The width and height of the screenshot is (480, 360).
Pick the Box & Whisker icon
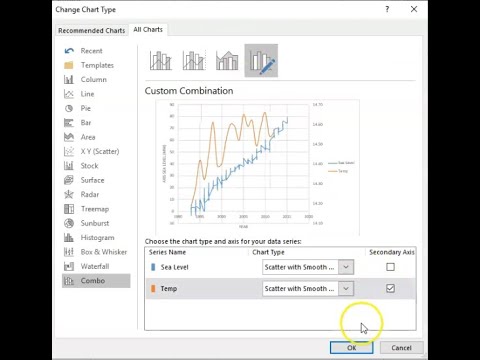tap(69, 252)
